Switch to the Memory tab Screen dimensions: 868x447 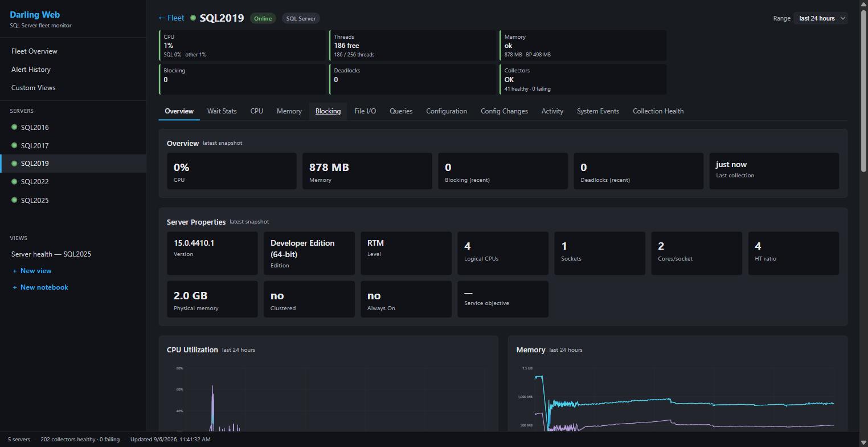pyautogui.click(x=289, y=111)
